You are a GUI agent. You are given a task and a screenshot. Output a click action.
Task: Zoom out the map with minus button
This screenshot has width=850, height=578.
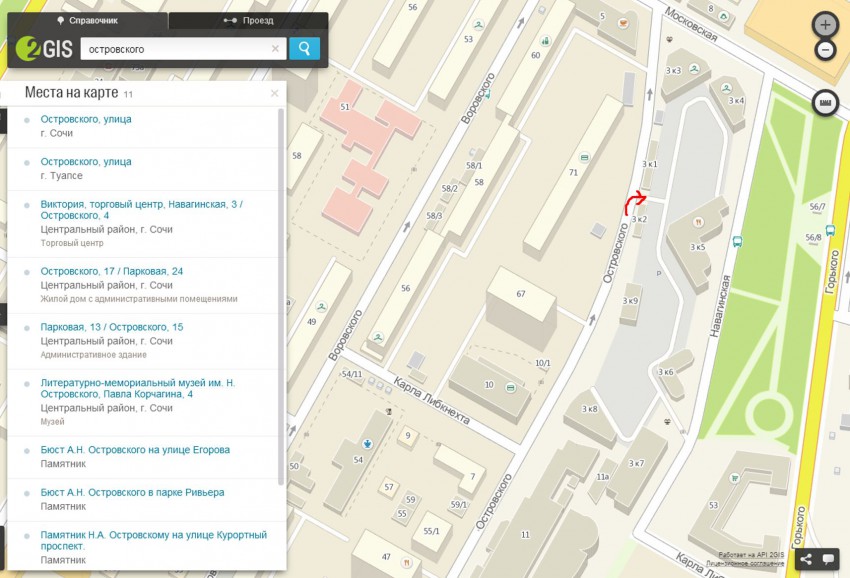click(x=825, y=50)
